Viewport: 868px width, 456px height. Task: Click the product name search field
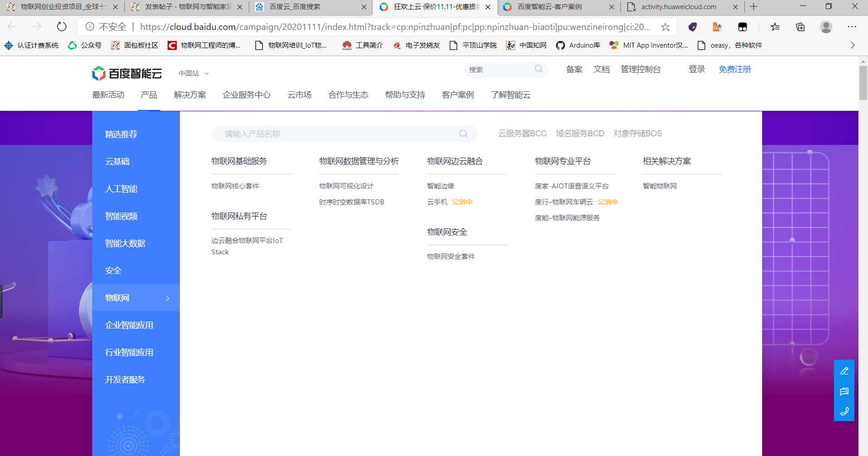tap(344, 134)
